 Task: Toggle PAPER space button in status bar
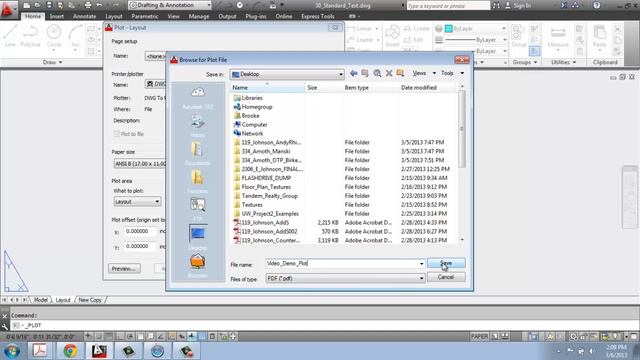(x=479, y=336)
